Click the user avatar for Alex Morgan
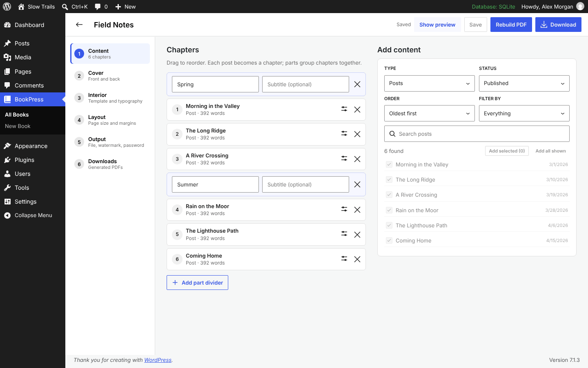 580,7
